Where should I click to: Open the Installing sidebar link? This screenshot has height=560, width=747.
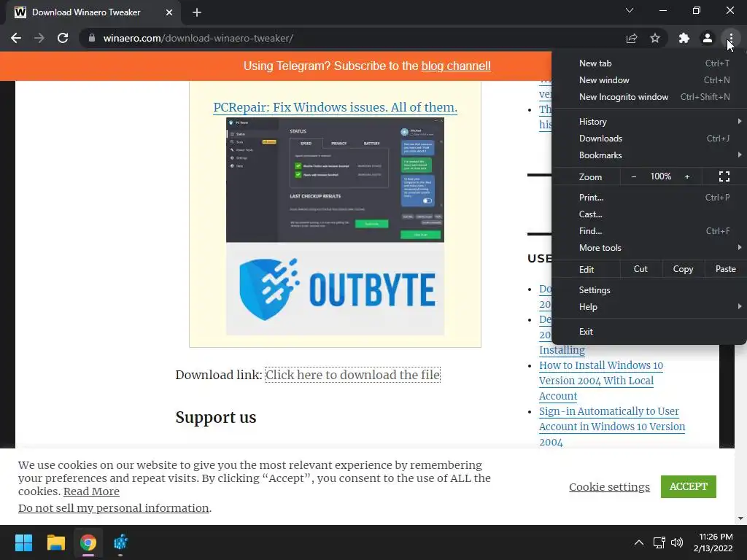tap(562, 350)
